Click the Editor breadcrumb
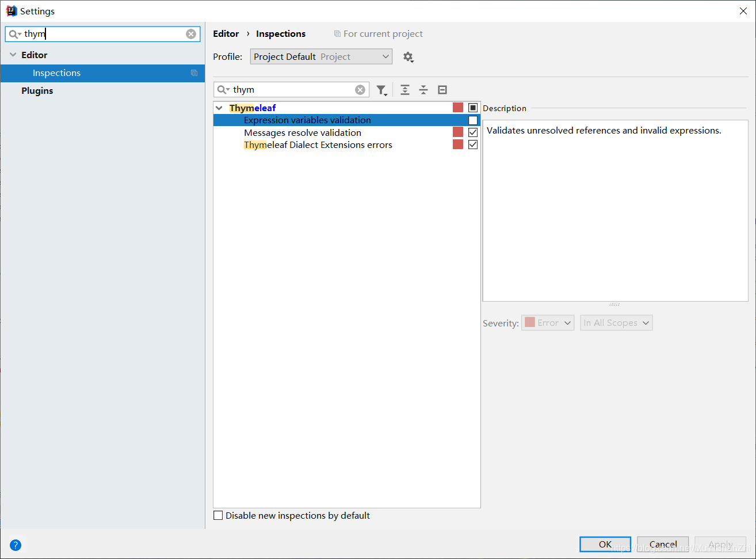Viewport: 756px width, 559px height. (x=226, y=33)
